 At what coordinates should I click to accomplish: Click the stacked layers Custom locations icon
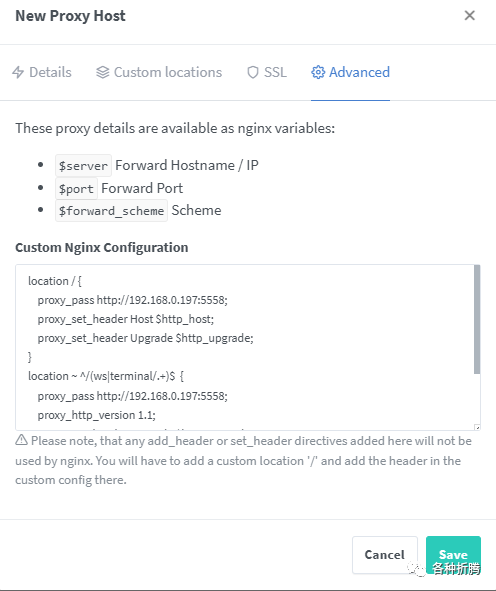[103, 72]
